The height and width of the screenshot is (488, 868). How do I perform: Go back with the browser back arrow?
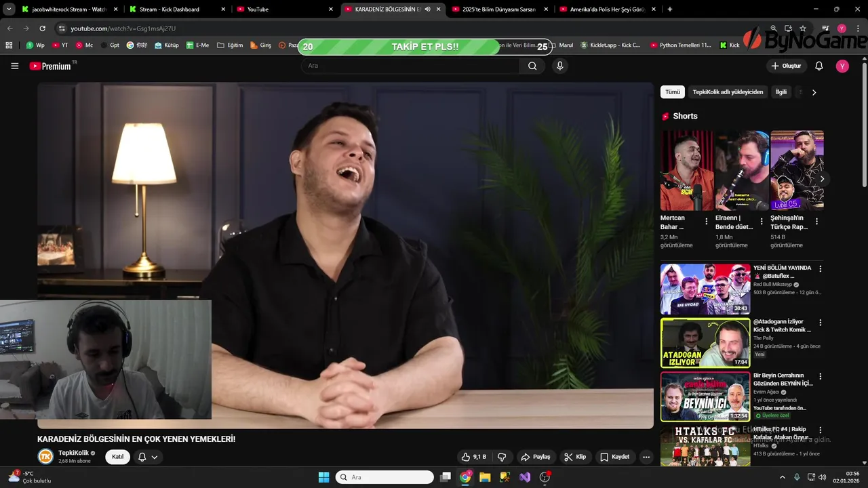(x=9, y=28)
